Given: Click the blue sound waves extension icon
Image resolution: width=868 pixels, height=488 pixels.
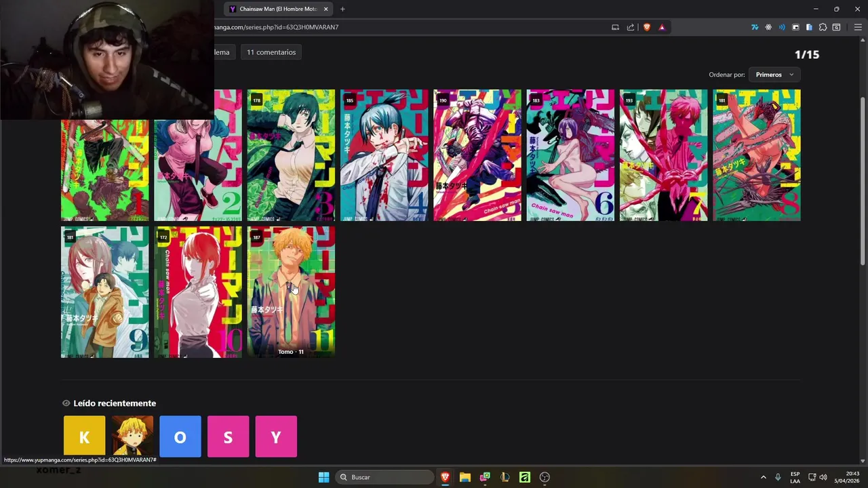Looking at the screenshot, I should [782, 27].
